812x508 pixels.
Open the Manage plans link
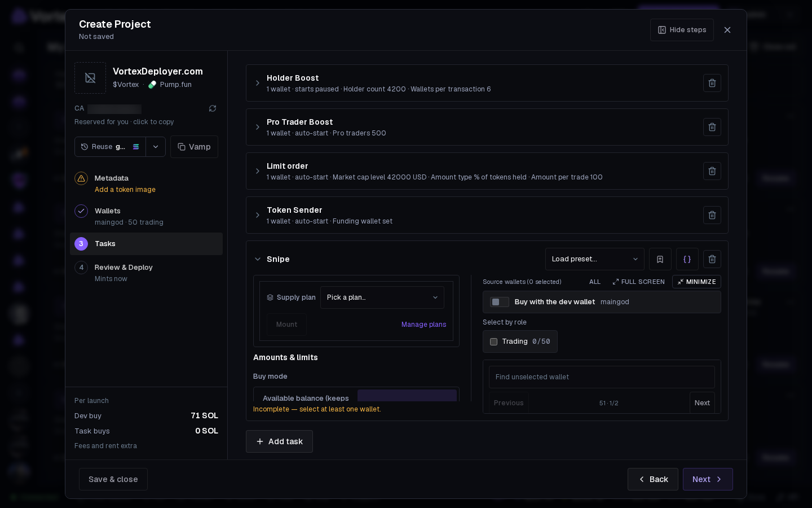[423, 325]
